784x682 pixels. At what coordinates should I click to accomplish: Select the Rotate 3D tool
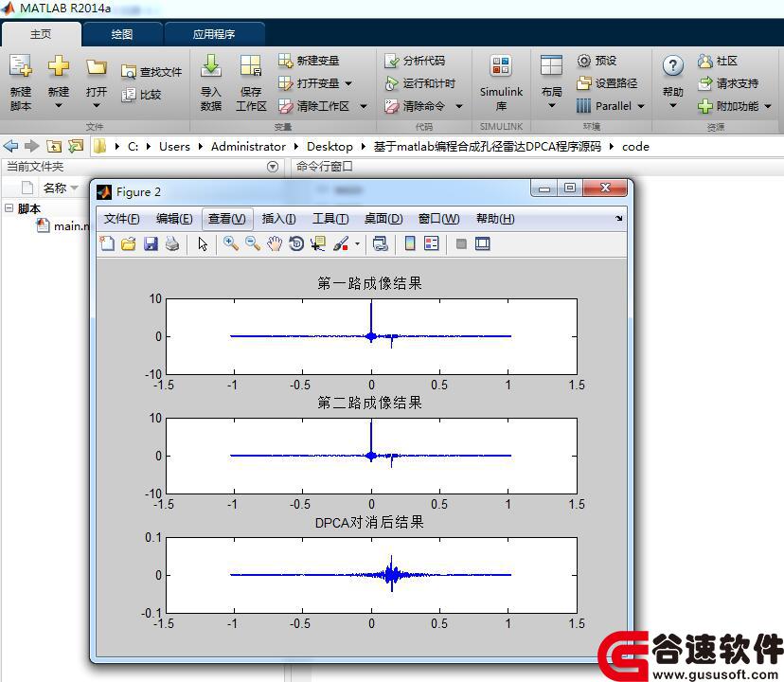coord(296,243)
